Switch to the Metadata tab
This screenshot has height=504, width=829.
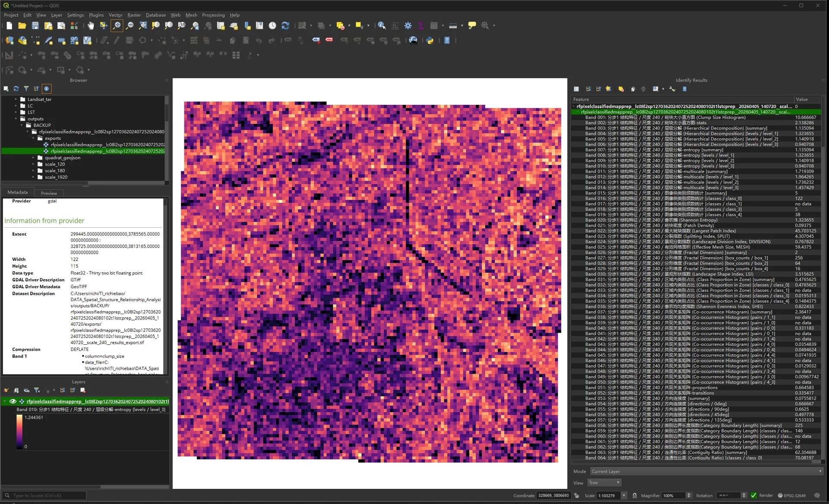pos(18,192)
